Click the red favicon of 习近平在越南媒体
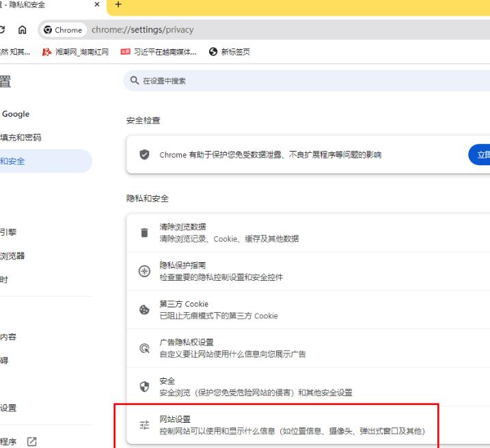 tap(125, 52)
